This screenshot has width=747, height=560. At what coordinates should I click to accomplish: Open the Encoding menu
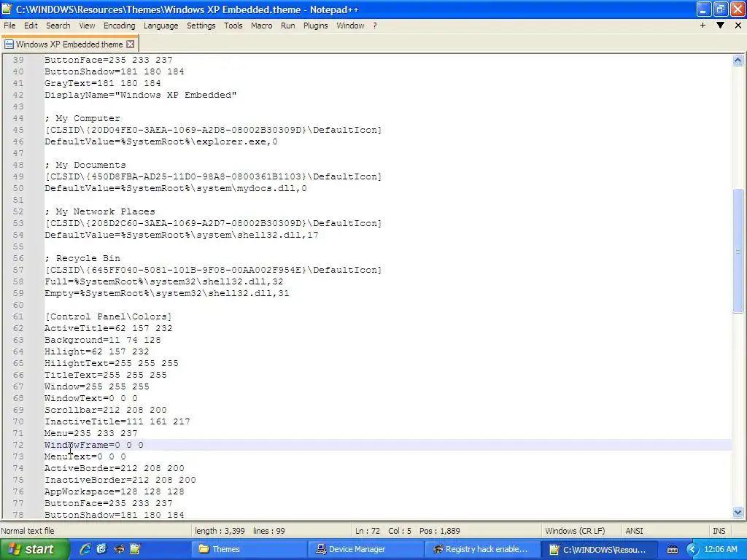(119, 26)
